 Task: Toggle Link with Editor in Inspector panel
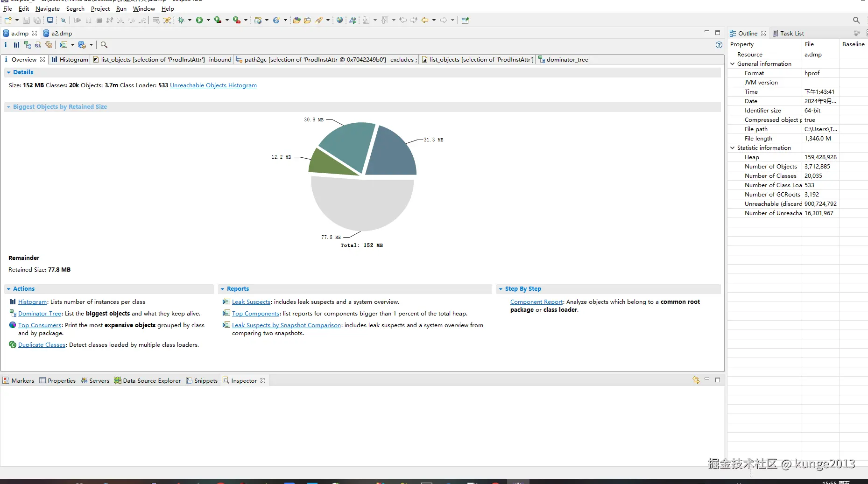click(696, 380)
